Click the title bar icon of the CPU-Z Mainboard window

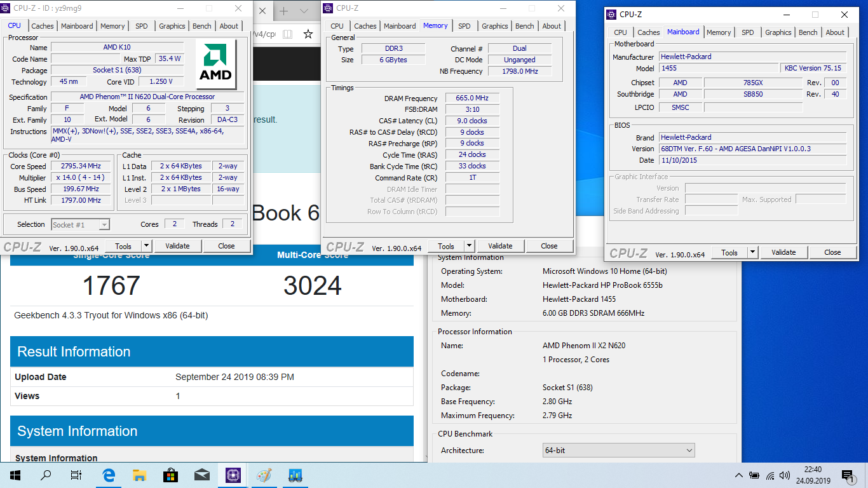click(611, 15)
